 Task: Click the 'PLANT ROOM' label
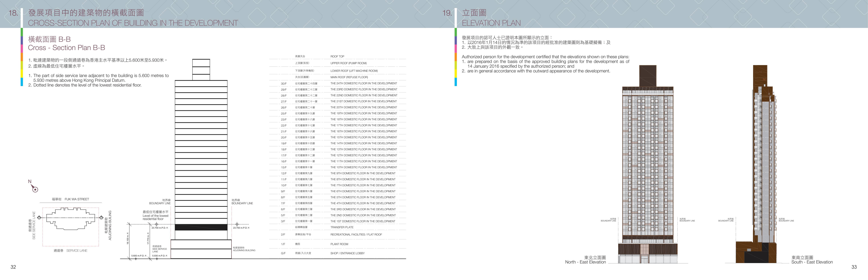pyautogui.click(x=339, y=244)
